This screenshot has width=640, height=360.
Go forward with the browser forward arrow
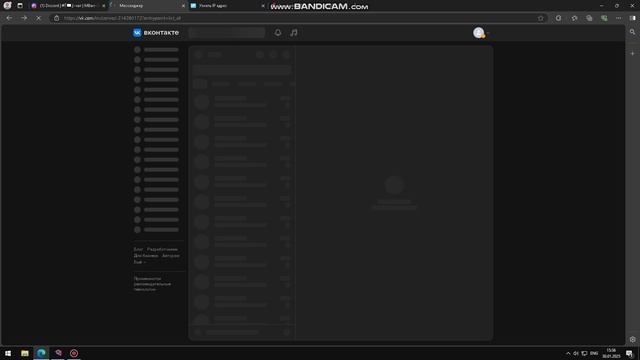coord(24,18)
